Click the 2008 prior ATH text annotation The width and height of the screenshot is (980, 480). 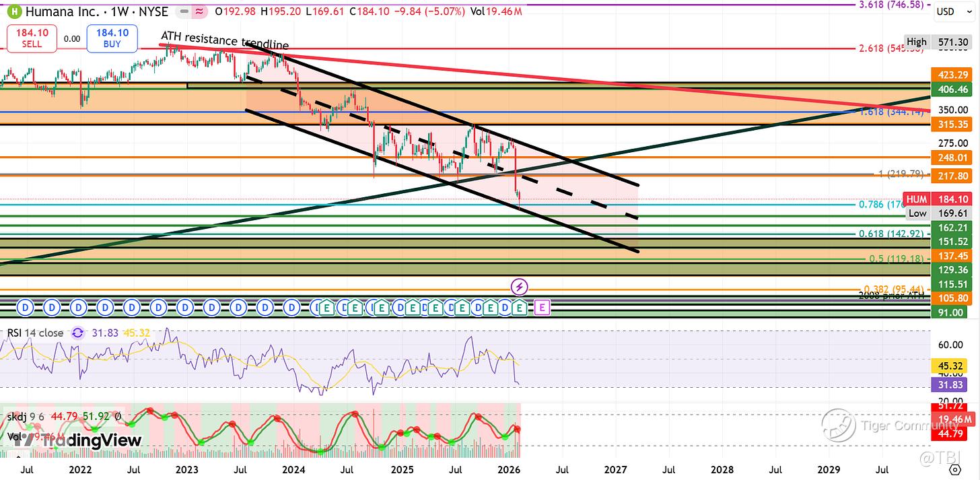892,295
